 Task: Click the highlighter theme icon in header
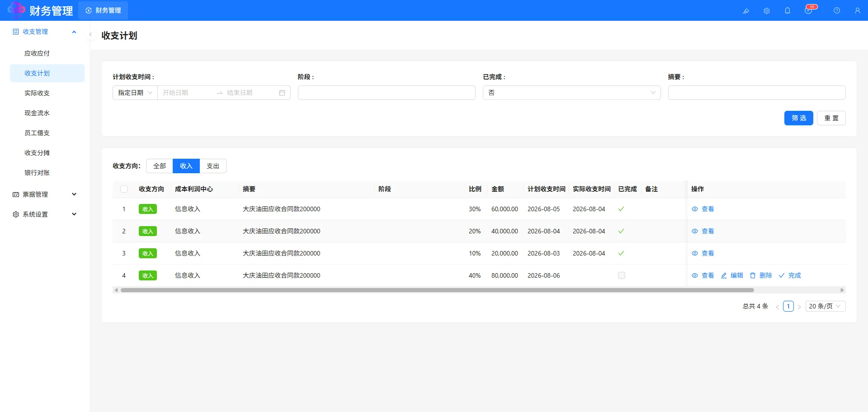pyautogui.click(x=746, y=11)
